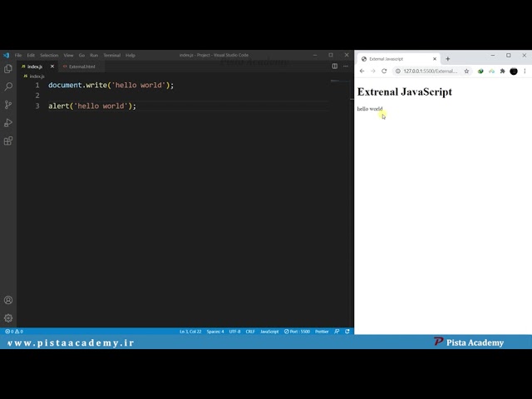
Task: Change encoding via UTF-8
Action: pos(234,332)
